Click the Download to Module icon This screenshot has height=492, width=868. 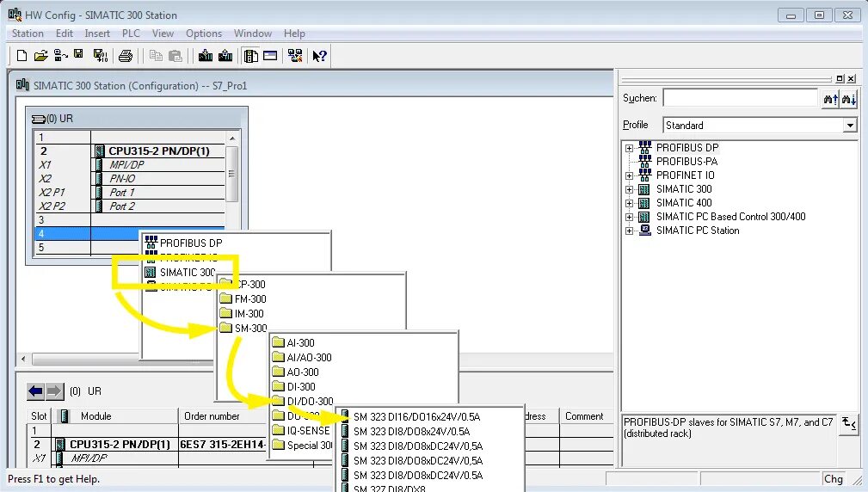point(206,56)
